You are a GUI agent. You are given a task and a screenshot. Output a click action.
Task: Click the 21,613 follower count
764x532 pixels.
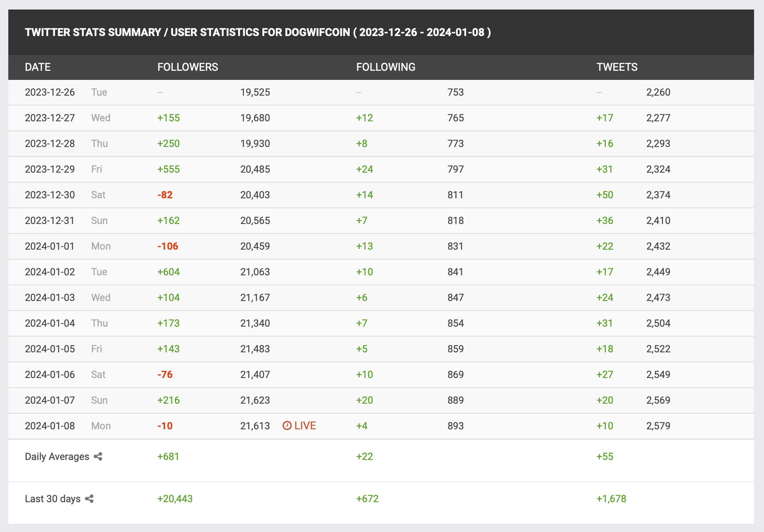click(x=255, y=426)
